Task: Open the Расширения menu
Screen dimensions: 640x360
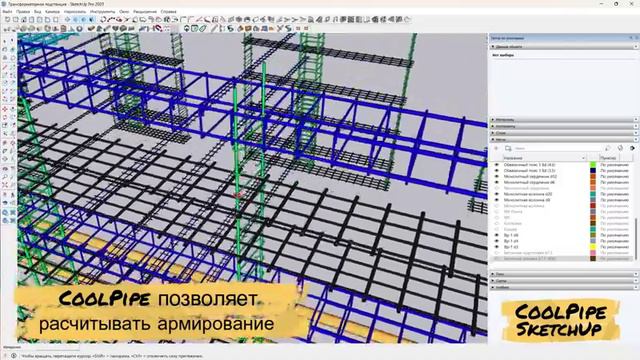Action: click(144, 11)
